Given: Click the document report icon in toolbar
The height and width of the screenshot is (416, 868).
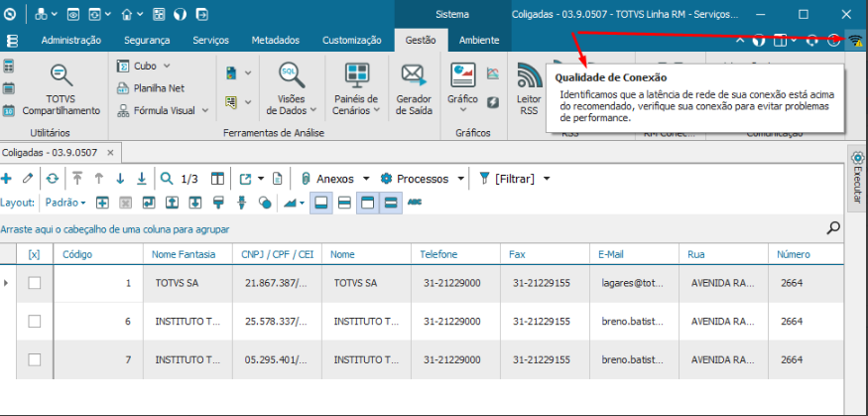Looking at the screenshot, I should (278, 179).
